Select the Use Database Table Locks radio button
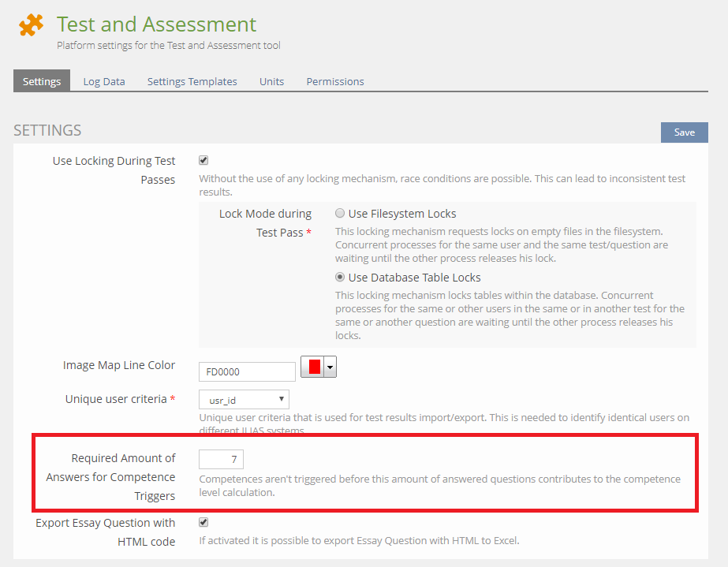Image resolution: width=728 pixels, height=567 pixels. pos(340,277)
